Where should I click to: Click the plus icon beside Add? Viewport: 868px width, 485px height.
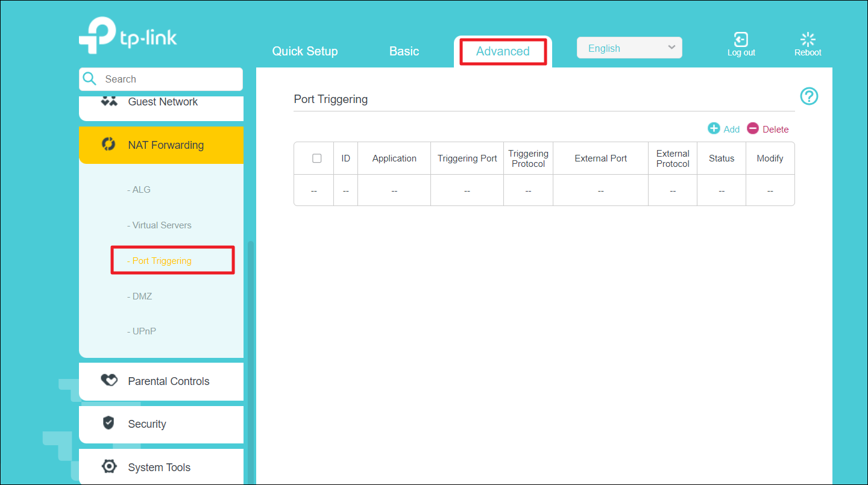point(714,128)
